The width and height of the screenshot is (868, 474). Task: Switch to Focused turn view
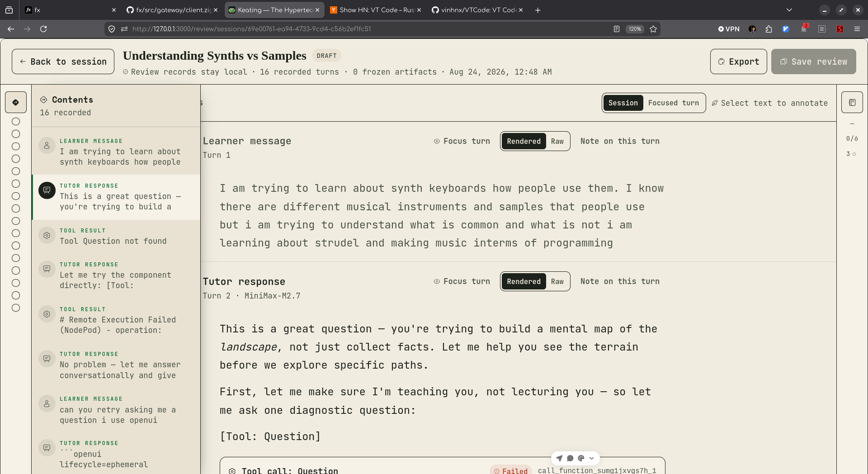(673, 103)
